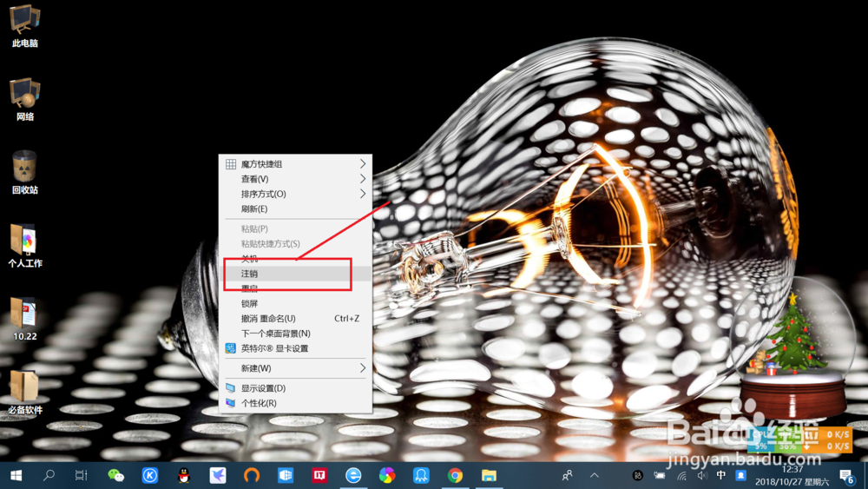868x489 pixels.
Task: Select the 10.22 folder icon
Action: [25, 319]
